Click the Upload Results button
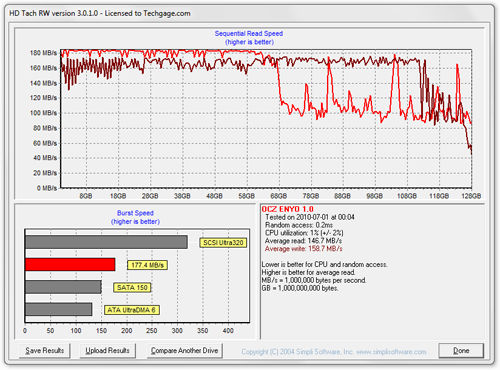 (x=107, y=351)
